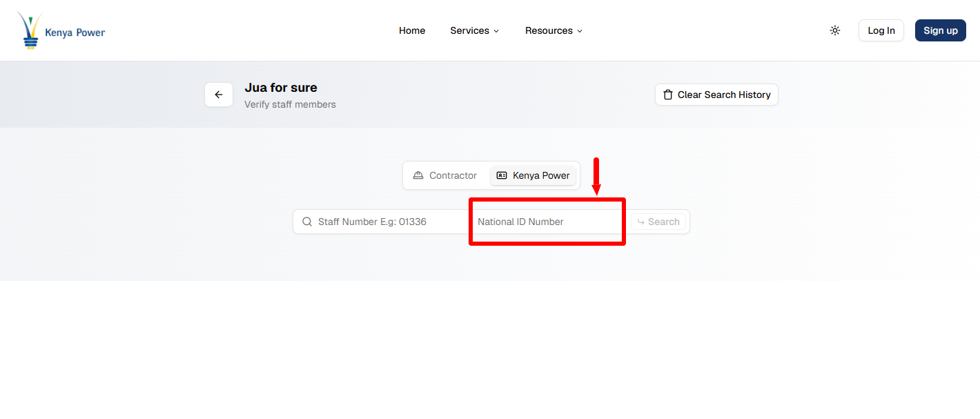The image size is (980, 419).
Task: Open the Home menu item
Action: pyautogui.click(x=412, y=30)
